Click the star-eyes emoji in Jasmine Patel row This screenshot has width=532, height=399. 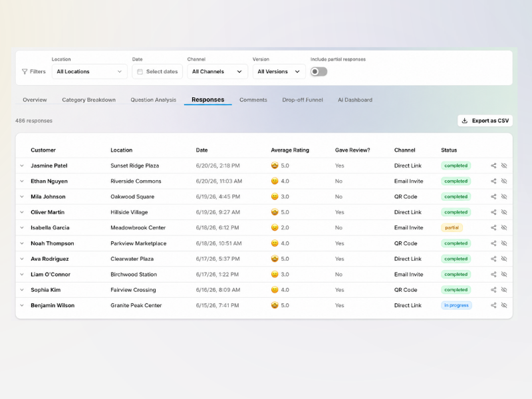point(275,166)
